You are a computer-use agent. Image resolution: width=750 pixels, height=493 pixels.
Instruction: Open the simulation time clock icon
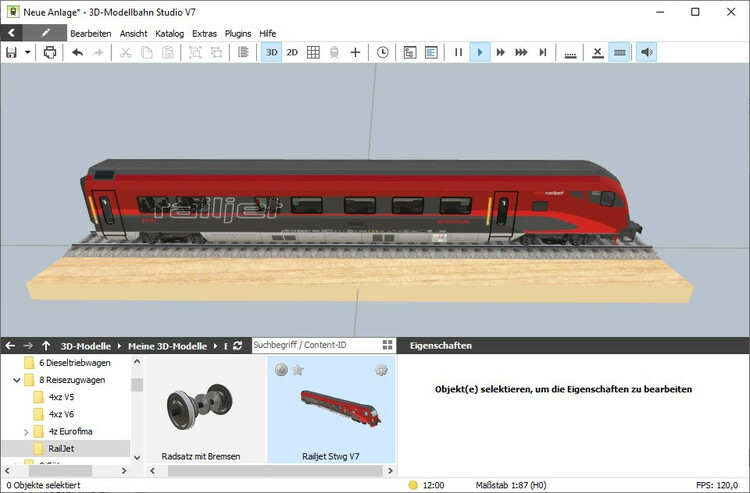point(383,52)
